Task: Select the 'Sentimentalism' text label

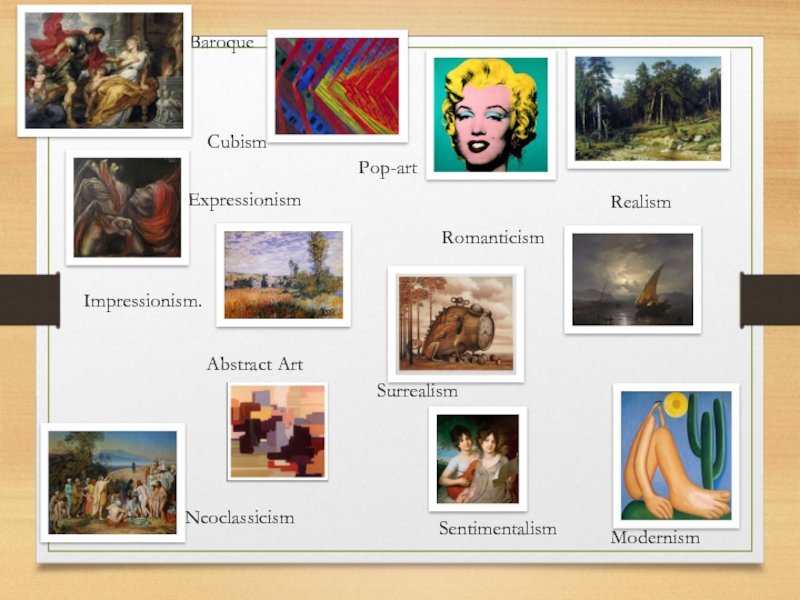Action: pos(498,528)
